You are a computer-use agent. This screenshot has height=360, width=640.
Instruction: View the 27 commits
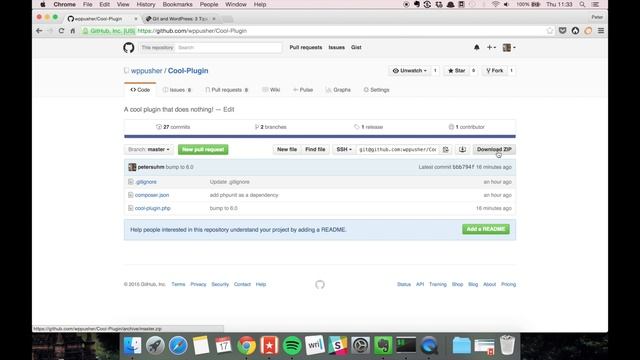click(173, 127)
